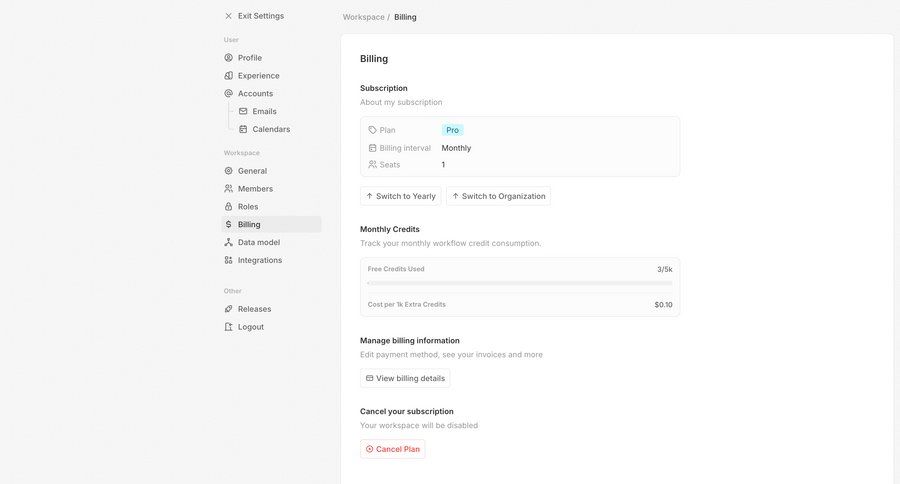900x484 pixels.
Task: Click the Cancel your subscription heading
Action: [407, 412]
